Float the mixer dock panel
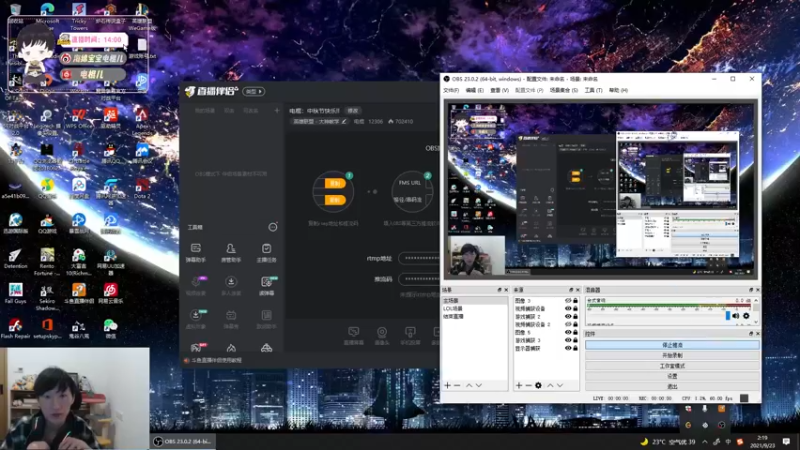Viewport: 800px width, 450px height. pos(751,290)
